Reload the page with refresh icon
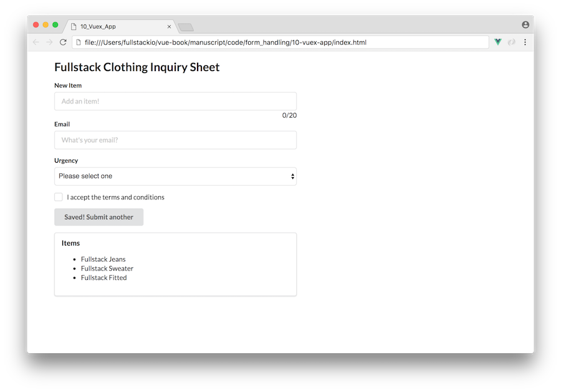Image resolution: width=561 pixels, height=392 pixels. (x=63, y=42)
